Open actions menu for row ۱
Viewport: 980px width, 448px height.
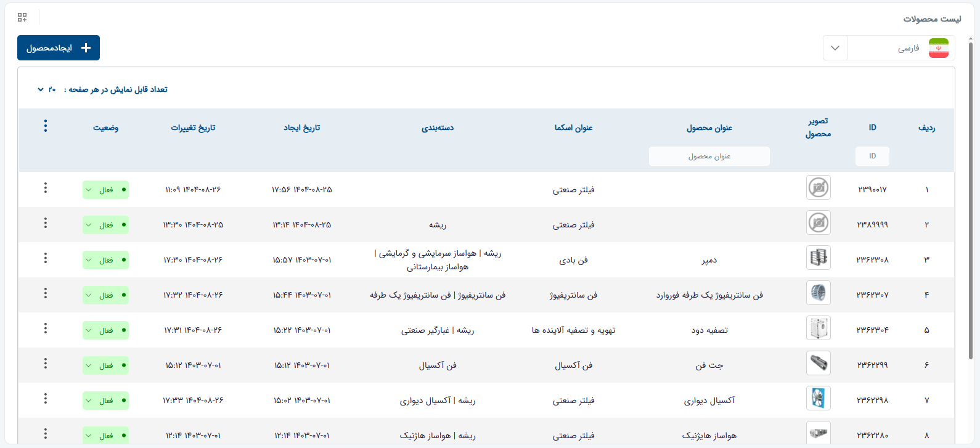click(x=46, y=188)
